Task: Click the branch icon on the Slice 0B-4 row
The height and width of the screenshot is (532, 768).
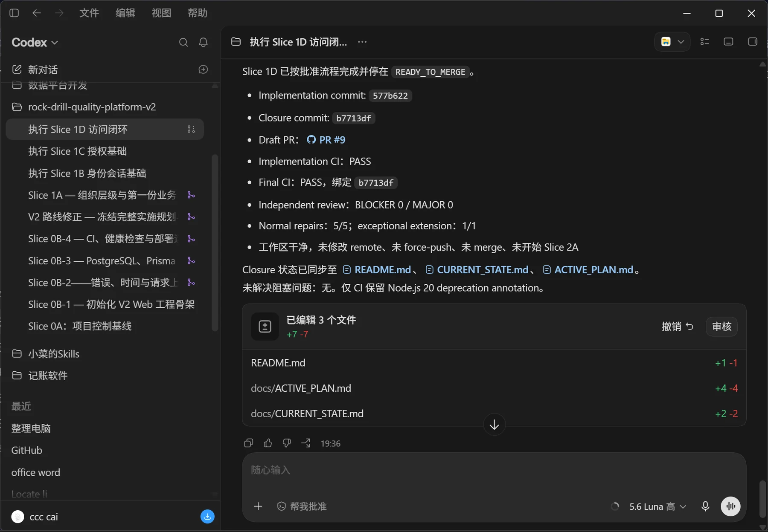Action: tap(191, 239)
